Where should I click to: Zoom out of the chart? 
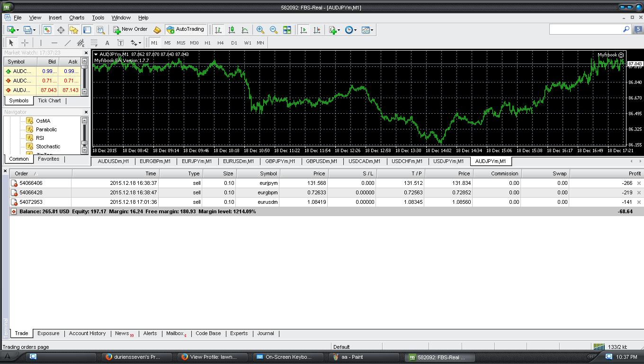[x=274, y=30]
